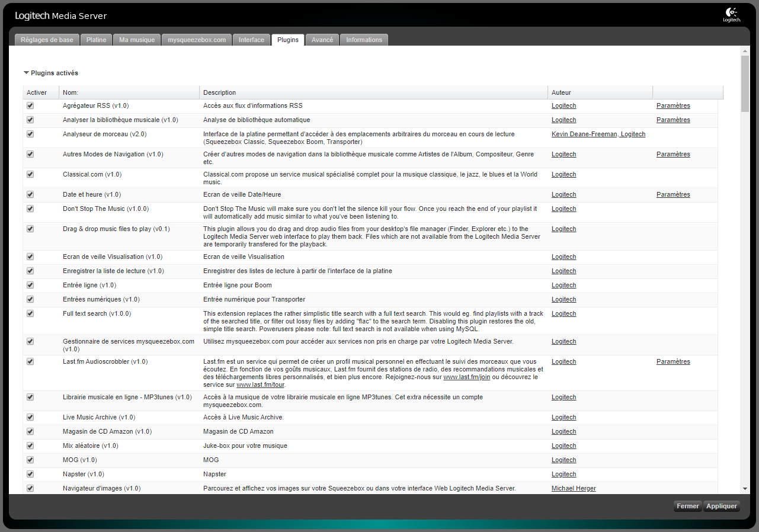
Task: Click Logitech author link for Full text search
Action: (563, 313)
